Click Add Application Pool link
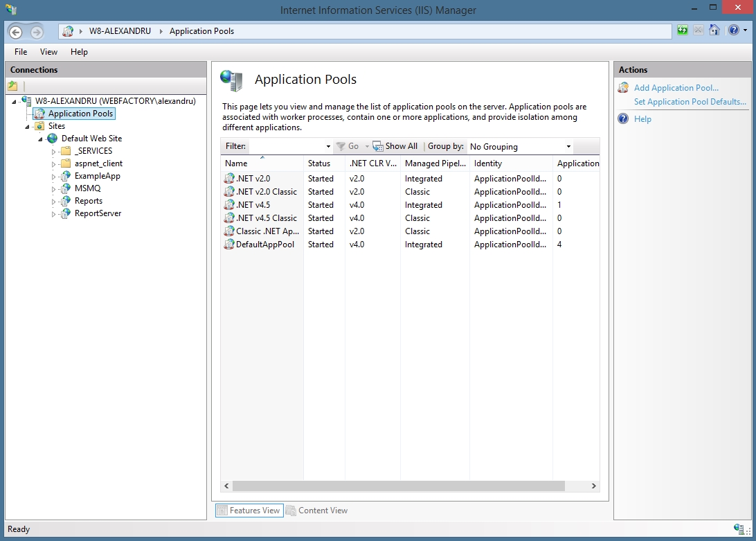Screen dimensions: 756x541 (x=676, y=88)
